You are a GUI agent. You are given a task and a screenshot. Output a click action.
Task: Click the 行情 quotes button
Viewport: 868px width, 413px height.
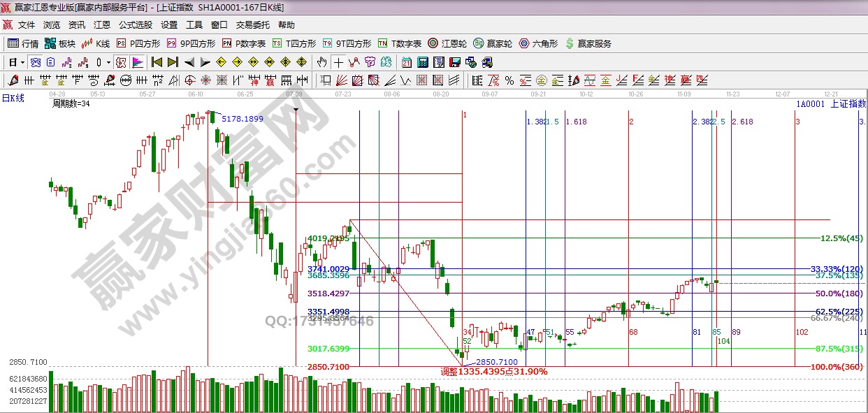[x=23, y=43]
